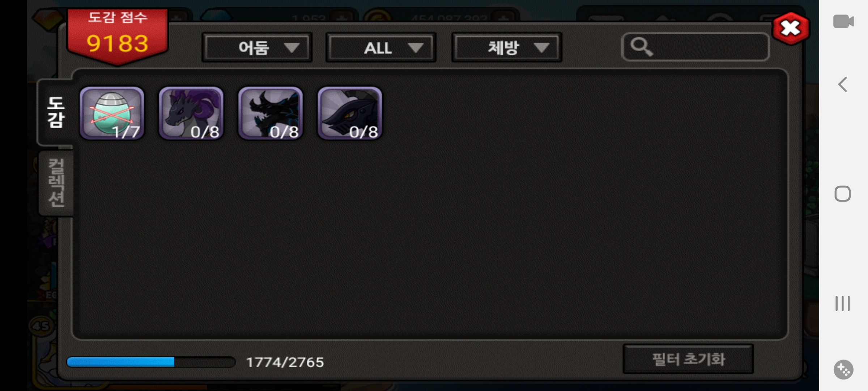Open the purple-maned dragon entry
The width and height of the screenshot is (868, 391).
(191, 113)
